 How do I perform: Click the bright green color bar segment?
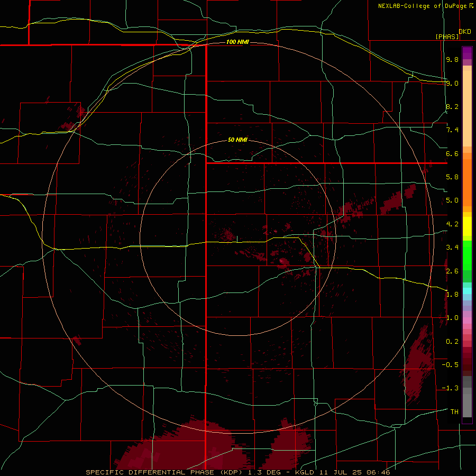pyautogui.click(x=467, y=255)
